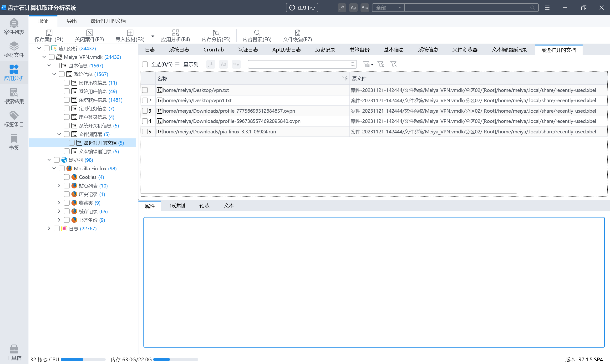Viewport: 610px width, 364px height.
Task: Switch to the 16进制 tab
Action: [x=177, y=206]
